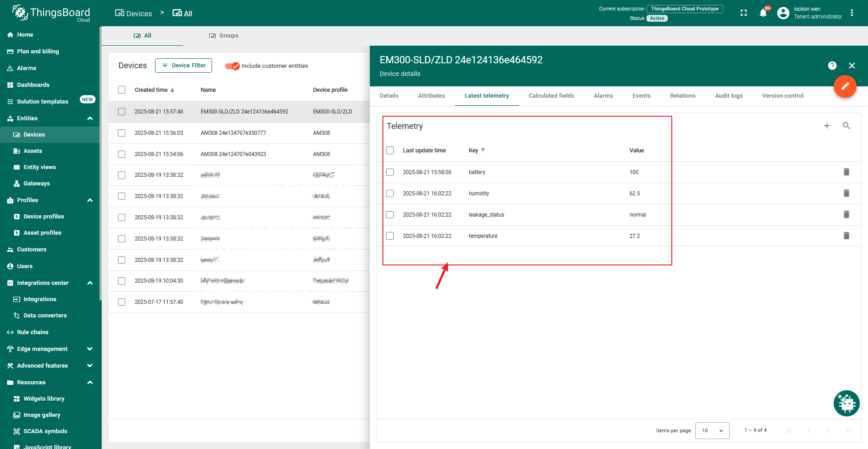Open Entity views
Viewport: 868px width, 449px height.
50,167
